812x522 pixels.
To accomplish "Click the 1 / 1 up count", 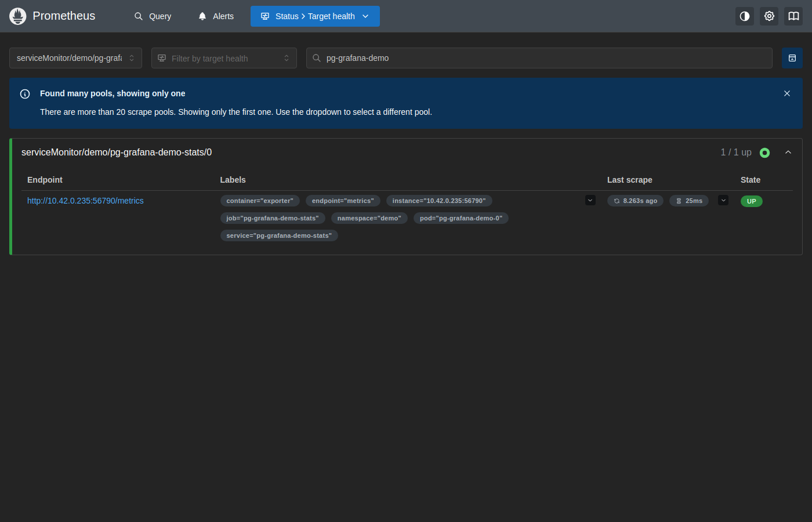I will pos(736,152).
